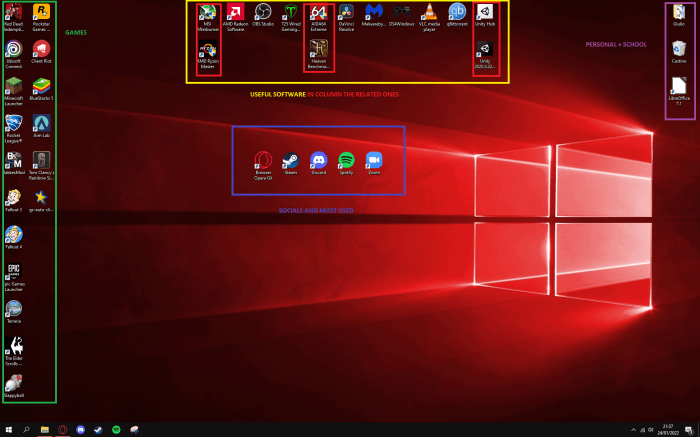Screen dimensions: 700x437
Task: Click the Cestino recycle bin
Action: pyautogui.click(x=679, y=52)
